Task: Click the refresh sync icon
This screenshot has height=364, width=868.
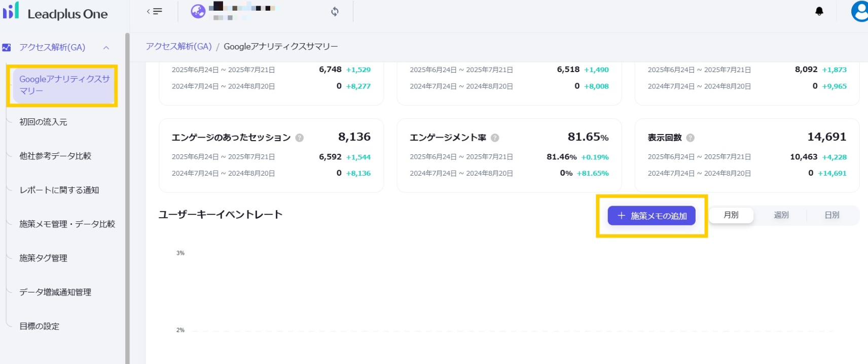Action: tap(335, 11)
